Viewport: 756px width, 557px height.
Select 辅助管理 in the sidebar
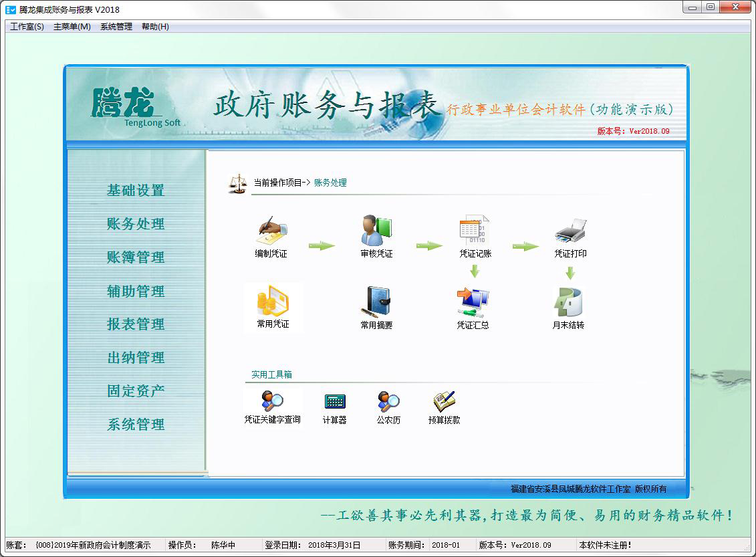[136, 292]
